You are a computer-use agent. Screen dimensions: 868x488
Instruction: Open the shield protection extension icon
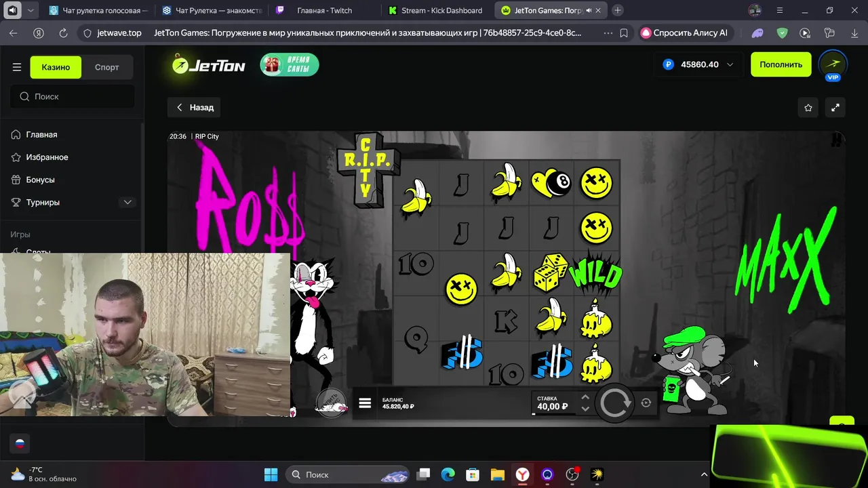coord(782,33)
